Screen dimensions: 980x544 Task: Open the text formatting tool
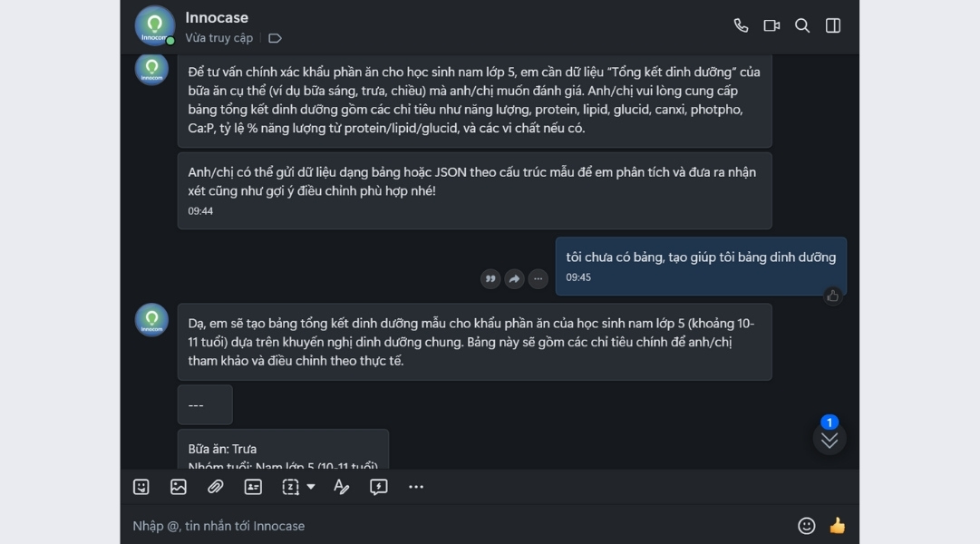pyautogui.click(x=341, y=487)
